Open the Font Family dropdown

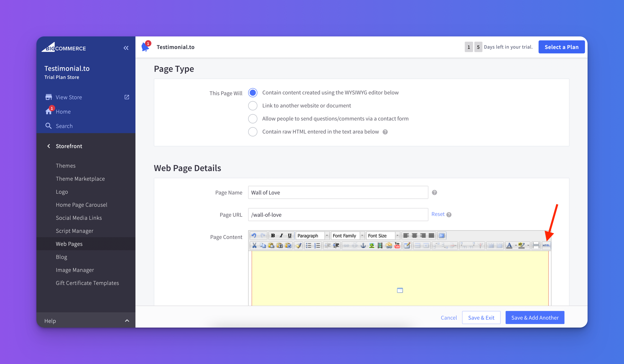point(347,236)
